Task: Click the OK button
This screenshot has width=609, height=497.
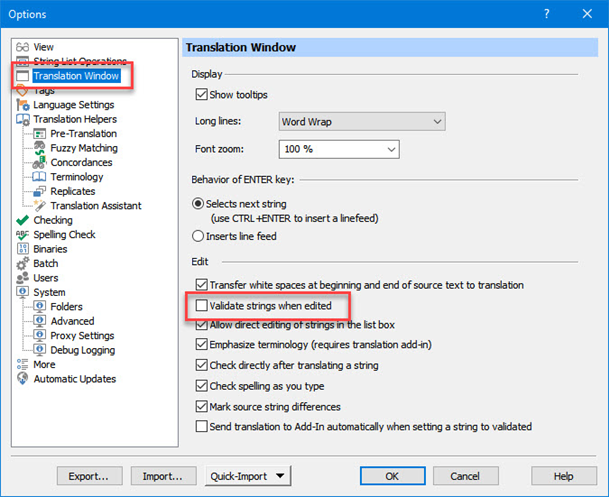Action: click(391, 476)
